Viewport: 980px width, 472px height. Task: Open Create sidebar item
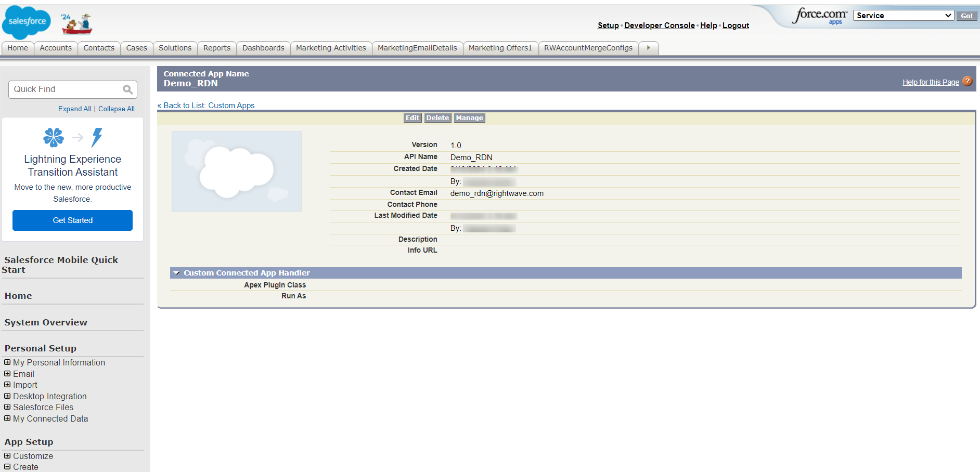coord(25,467)
